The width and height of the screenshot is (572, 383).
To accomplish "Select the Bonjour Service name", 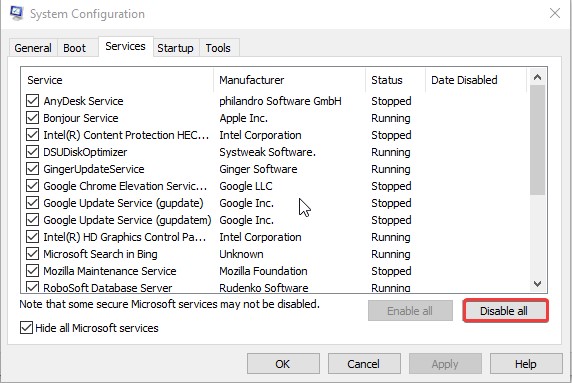I will coord(81,118).
